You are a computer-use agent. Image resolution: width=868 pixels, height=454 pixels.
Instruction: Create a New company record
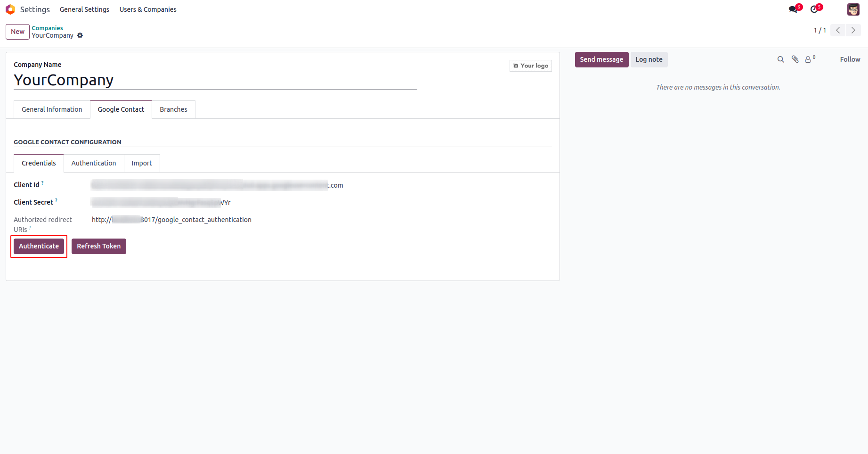click(17, 32)
